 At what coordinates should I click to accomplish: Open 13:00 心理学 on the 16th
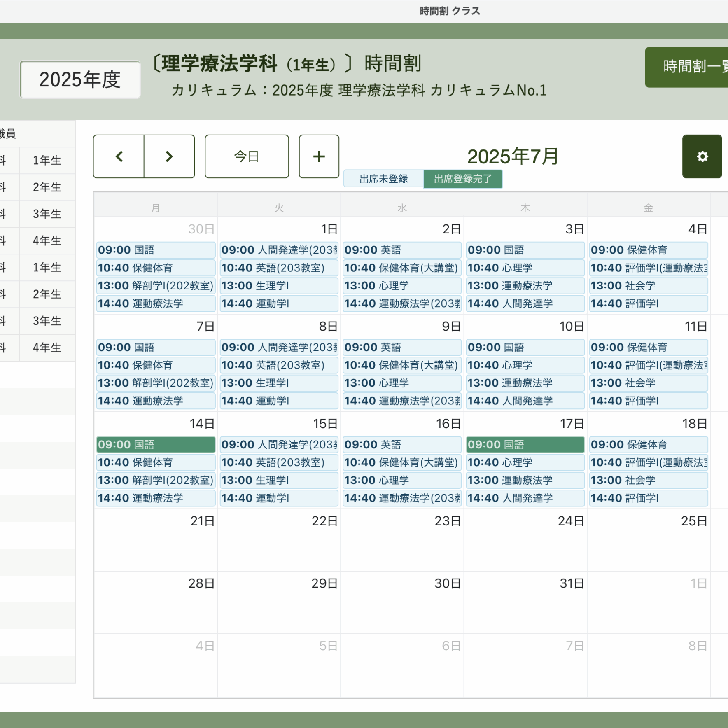tap(402, 480)
